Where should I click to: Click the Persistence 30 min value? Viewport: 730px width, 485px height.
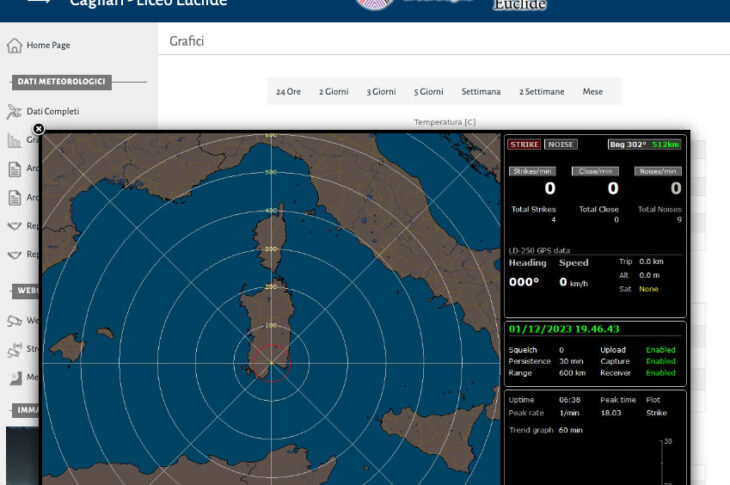click(x=571, y=361)
